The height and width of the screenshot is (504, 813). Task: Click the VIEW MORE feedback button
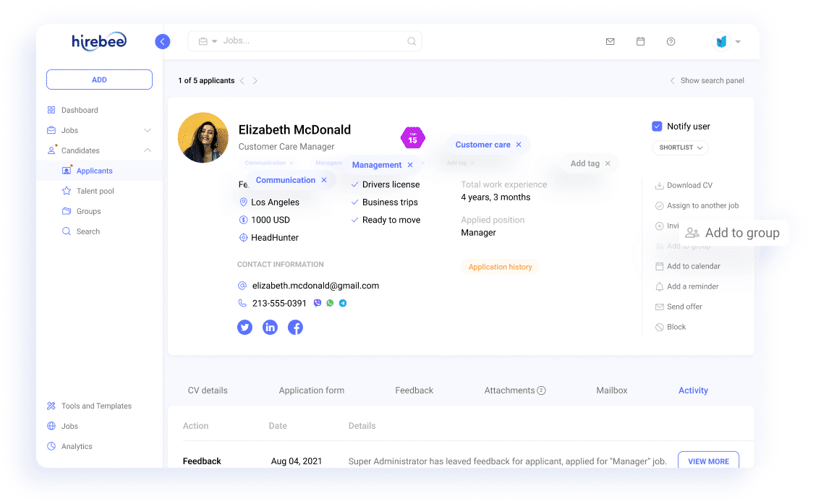[708, 461]
